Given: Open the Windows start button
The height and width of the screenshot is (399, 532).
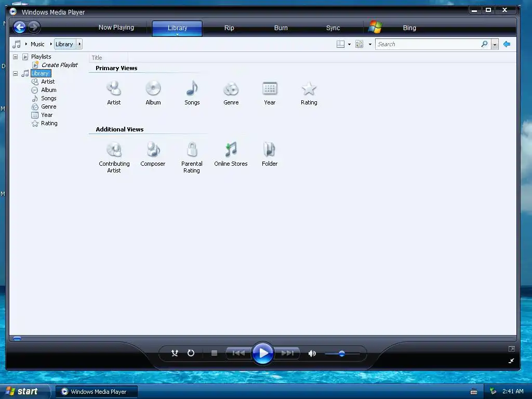Looking at the screenshot, I should [x=24, y=392].
